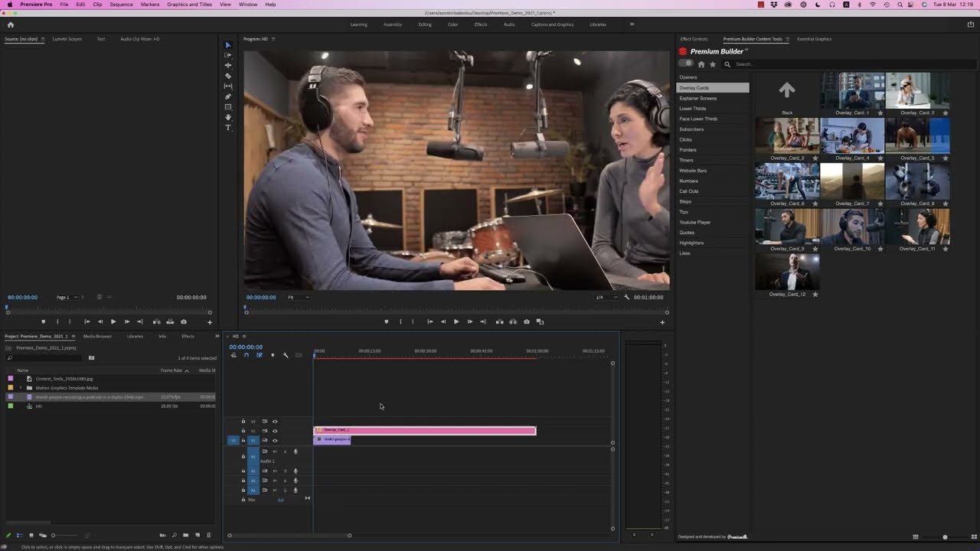This screenshot has width=980, height=551.
Task: Click the purple label swatch for mp4 clip
Action: (x=11, y=397)
